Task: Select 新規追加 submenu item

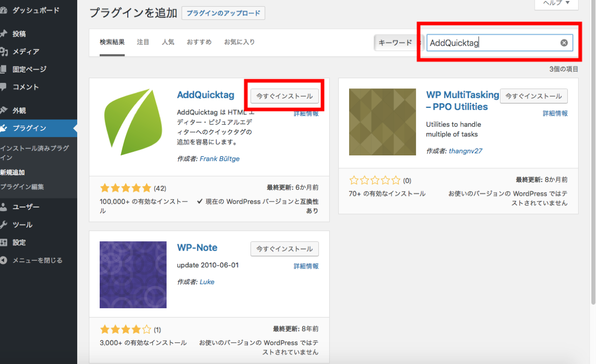Action: coord(13,172)
